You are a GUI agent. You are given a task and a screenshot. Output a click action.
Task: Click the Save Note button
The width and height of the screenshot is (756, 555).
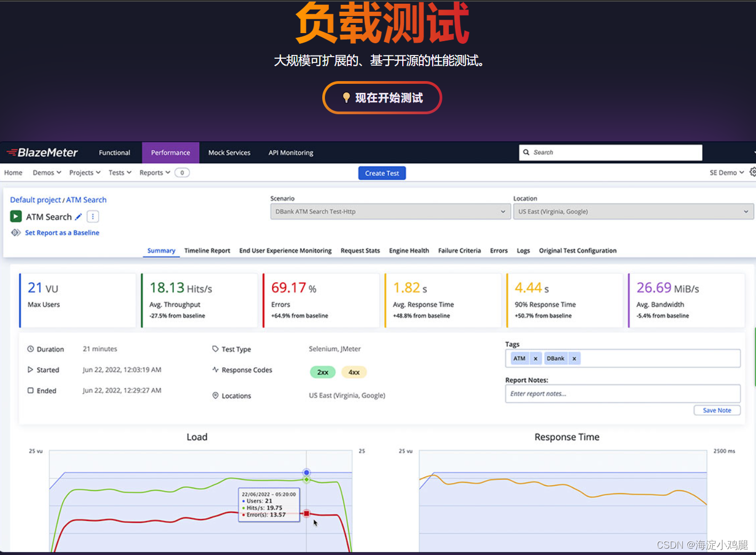[x=717, y=410]
